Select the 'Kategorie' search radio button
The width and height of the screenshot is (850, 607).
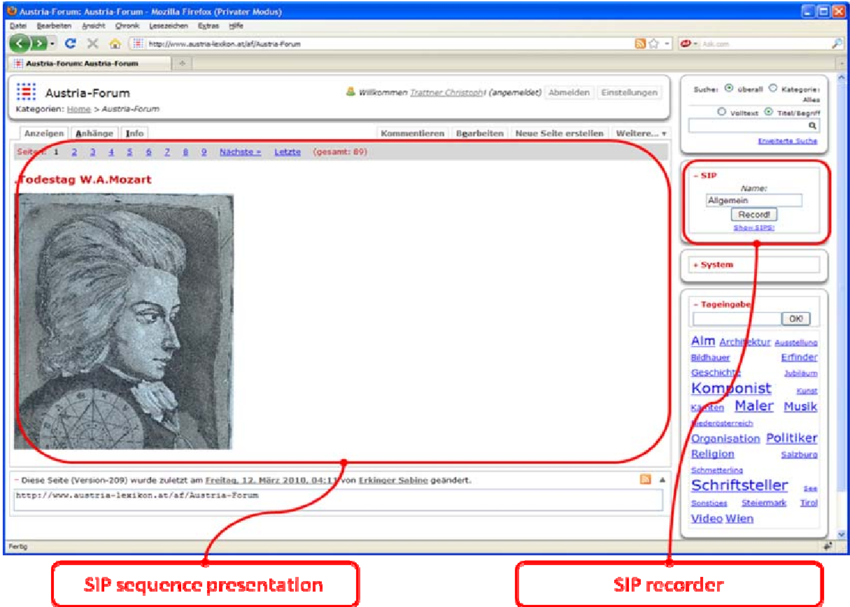click(772, 88)
